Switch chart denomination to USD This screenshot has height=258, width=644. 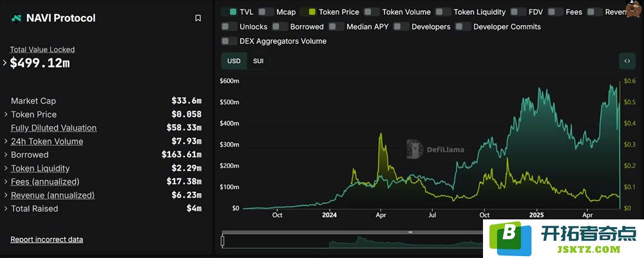234,61
